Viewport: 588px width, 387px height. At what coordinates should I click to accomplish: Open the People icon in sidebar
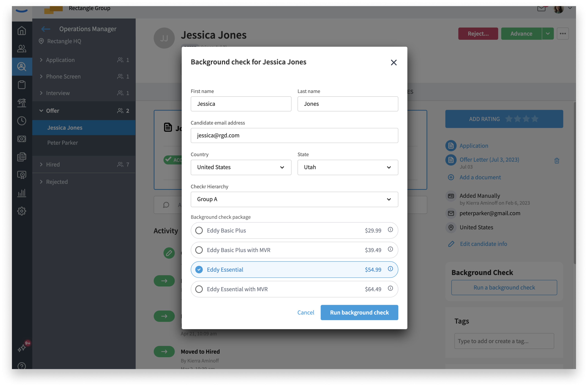tap(22, 49)
